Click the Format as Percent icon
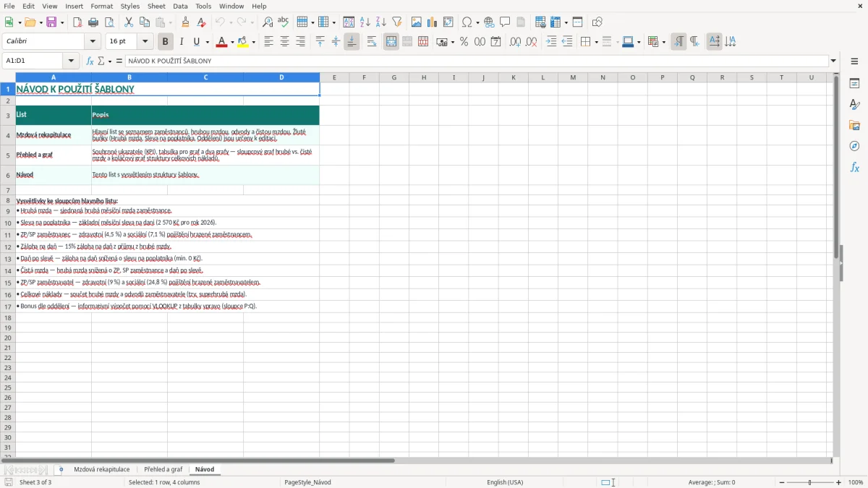 coord(464,42)
